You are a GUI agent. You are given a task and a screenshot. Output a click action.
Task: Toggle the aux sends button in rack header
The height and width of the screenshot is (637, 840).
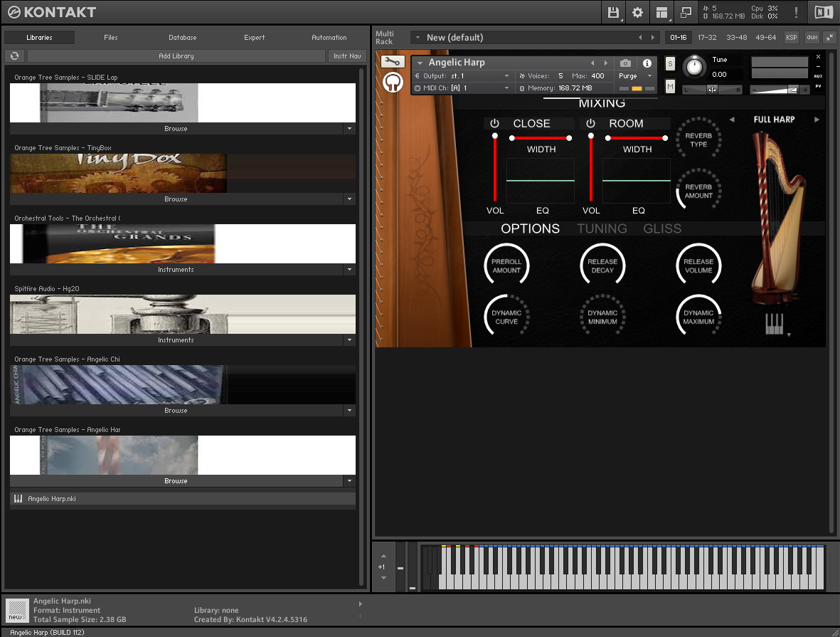click(812, 38)
